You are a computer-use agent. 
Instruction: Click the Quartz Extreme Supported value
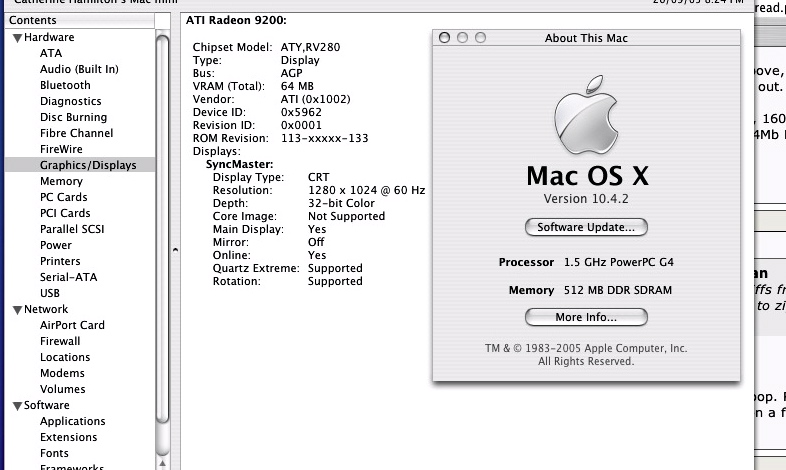point(335,269)
